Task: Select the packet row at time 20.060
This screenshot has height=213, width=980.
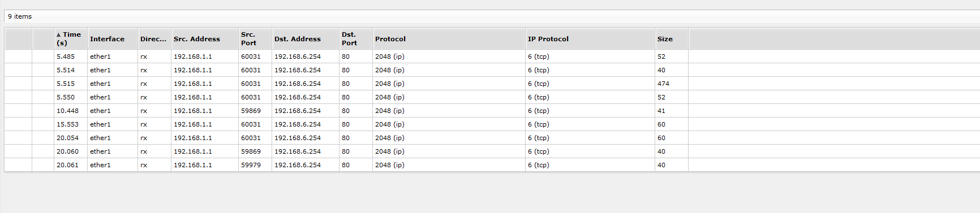Action: click(x=492, y=151)
